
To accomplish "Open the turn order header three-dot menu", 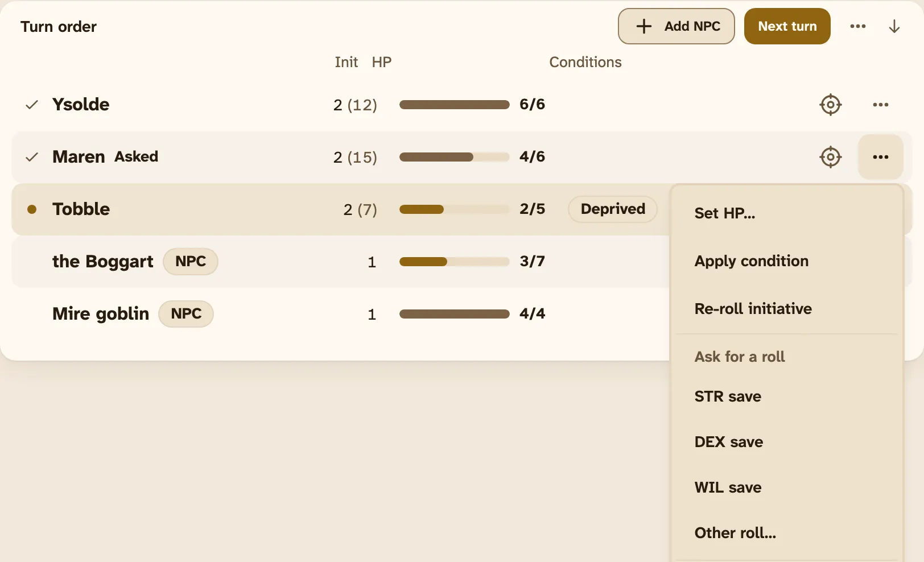I will [858, 26].
